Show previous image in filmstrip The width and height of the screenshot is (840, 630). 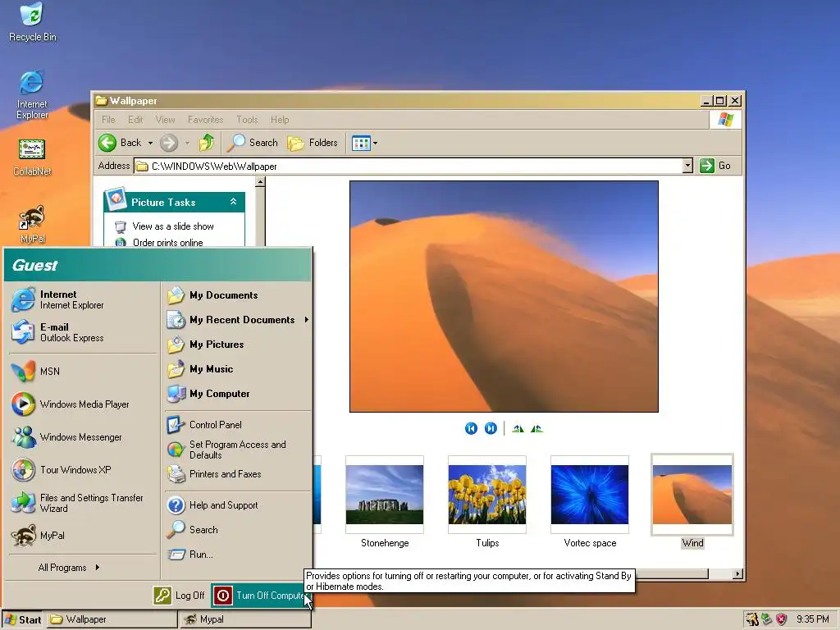pos(471,428)
